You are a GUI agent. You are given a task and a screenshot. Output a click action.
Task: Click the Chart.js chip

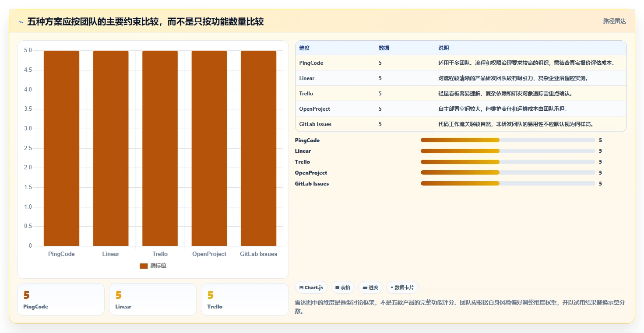(x=311, y=287)
